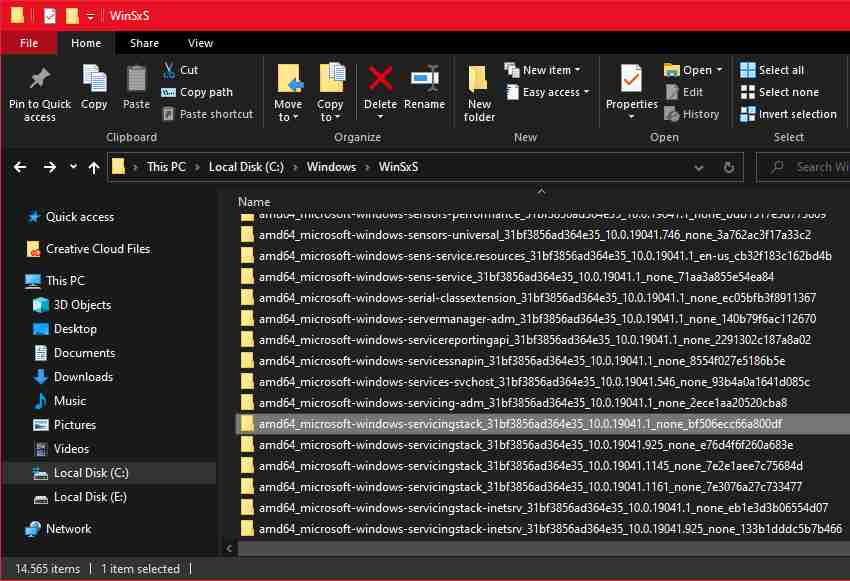
Task: Click Select none in the ribbon
Action: (780, 92)
